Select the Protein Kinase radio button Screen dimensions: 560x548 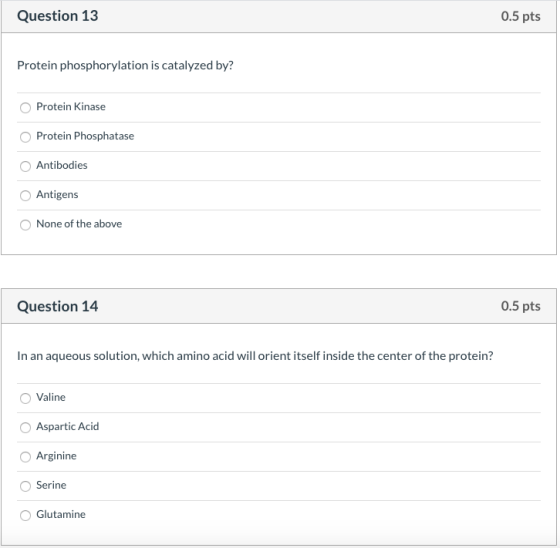pos(25,108)
